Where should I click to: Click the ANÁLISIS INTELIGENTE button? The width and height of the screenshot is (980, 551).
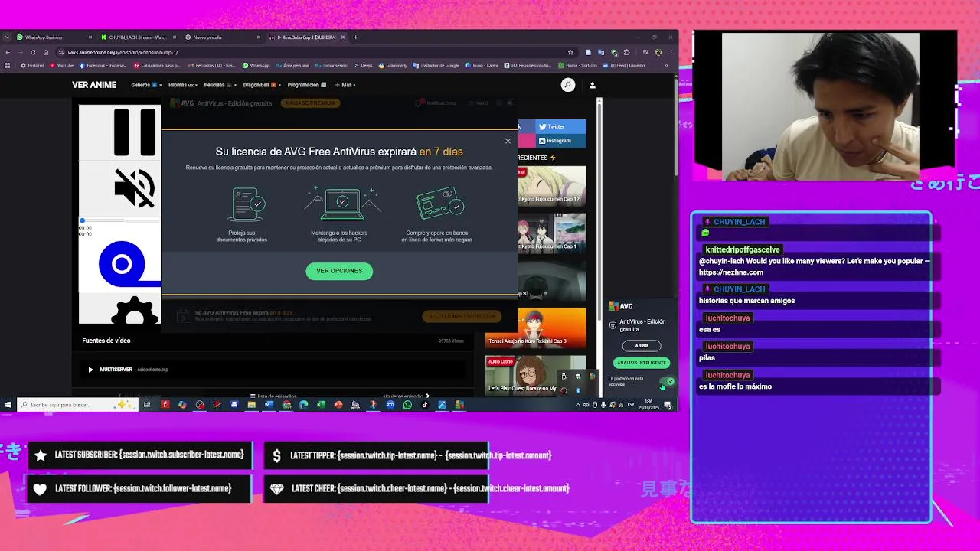[x=642, y=363]
